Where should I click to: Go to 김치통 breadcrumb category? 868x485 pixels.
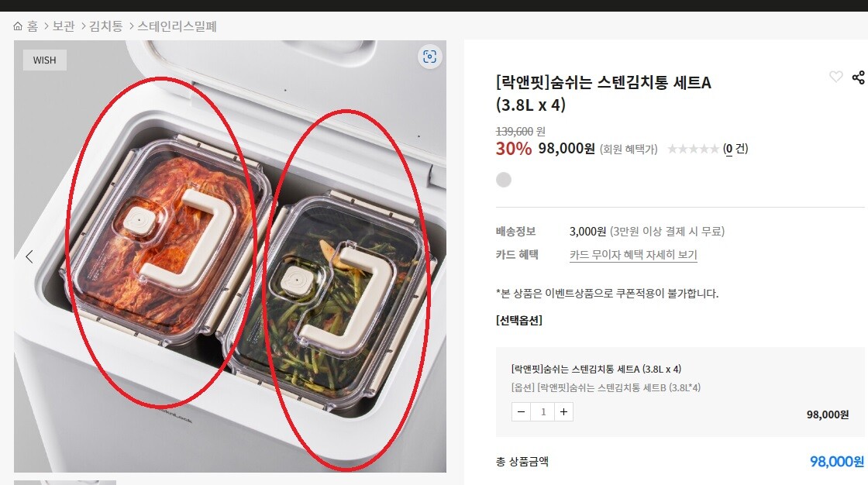click(105, 26)
